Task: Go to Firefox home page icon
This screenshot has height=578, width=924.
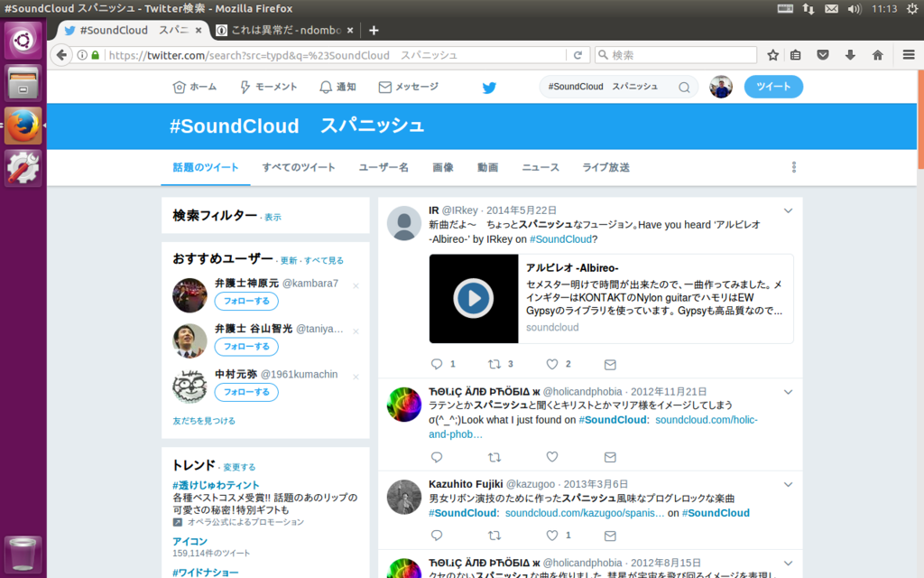Action: click(877, 55)
